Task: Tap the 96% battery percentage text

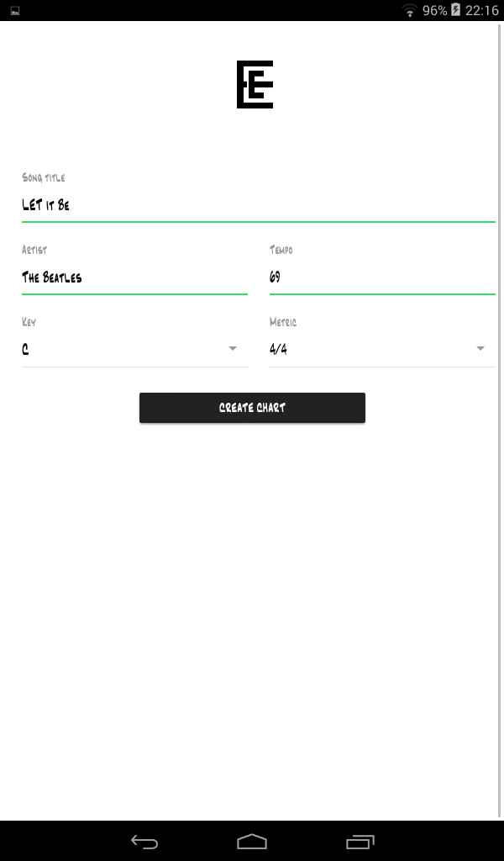Action: pos(434,10)
